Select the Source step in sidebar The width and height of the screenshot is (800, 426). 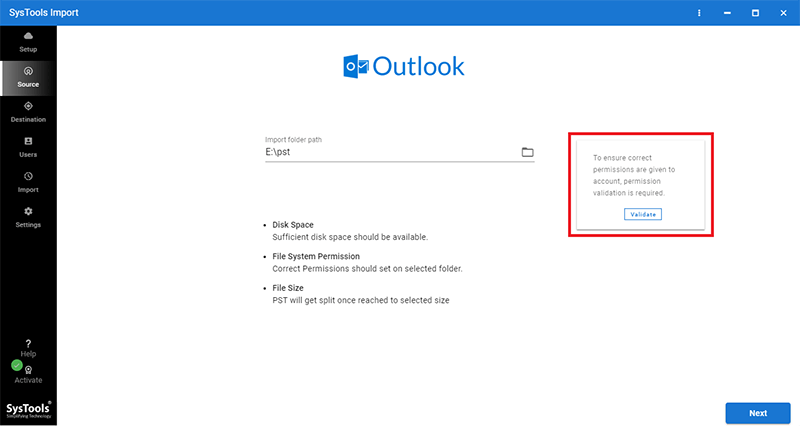(28, 78)
